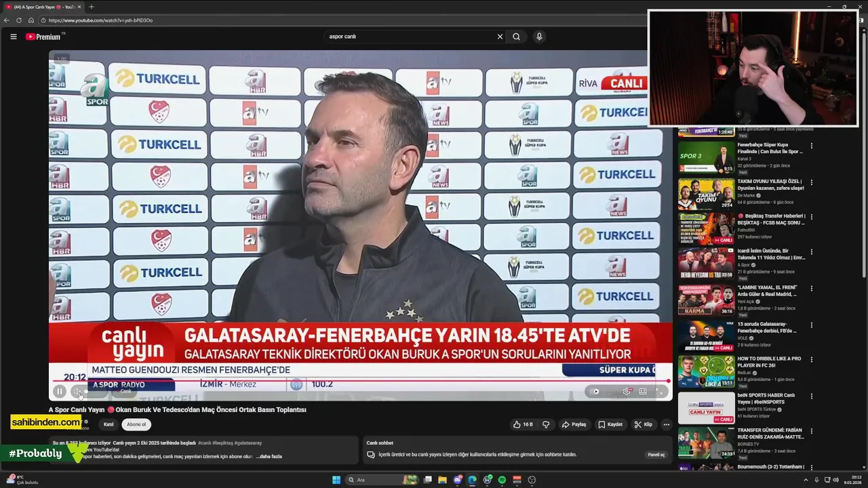
Task: Open taskbar volume control
Action: [x=836, y=480]
